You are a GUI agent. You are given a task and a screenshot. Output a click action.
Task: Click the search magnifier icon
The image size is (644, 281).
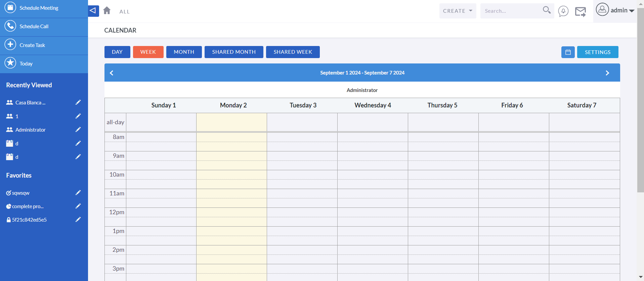pyautogui.click(x=547, y=10)
